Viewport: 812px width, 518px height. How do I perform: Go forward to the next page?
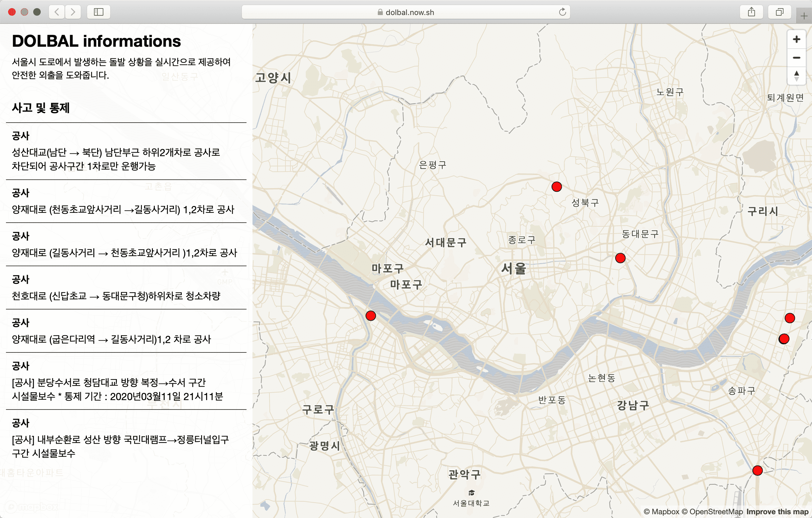(73, 12)
